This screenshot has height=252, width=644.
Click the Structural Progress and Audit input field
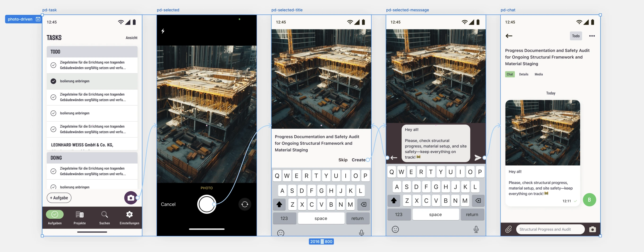(x=550, y=229)
